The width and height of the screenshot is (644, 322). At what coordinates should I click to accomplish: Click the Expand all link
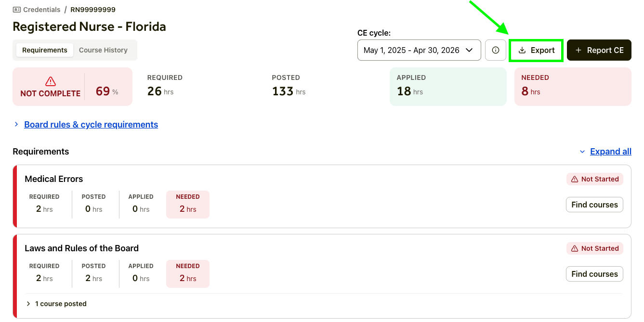[611, 152]
